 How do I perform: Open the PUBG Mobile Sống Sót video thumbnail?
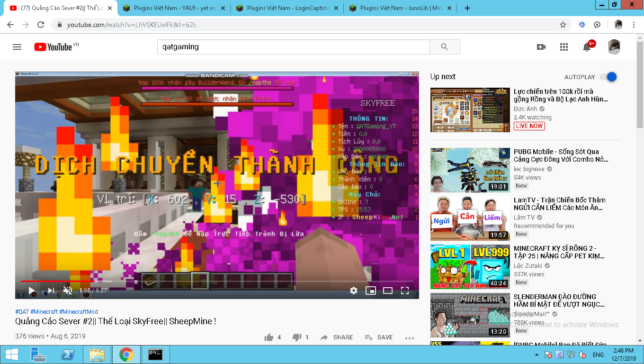[x=470, y=170]
